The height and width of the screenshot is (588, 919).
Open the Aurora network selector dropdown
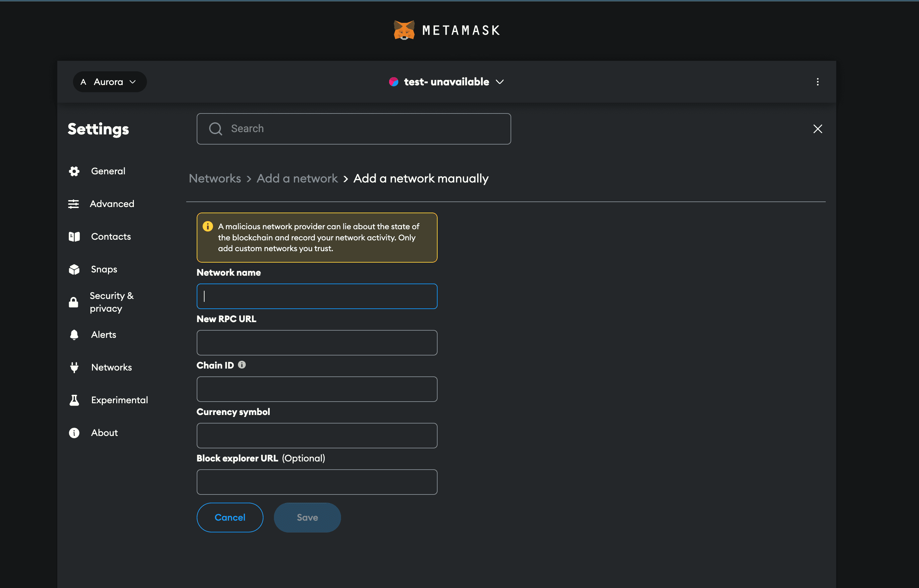(x=110, y=82)
